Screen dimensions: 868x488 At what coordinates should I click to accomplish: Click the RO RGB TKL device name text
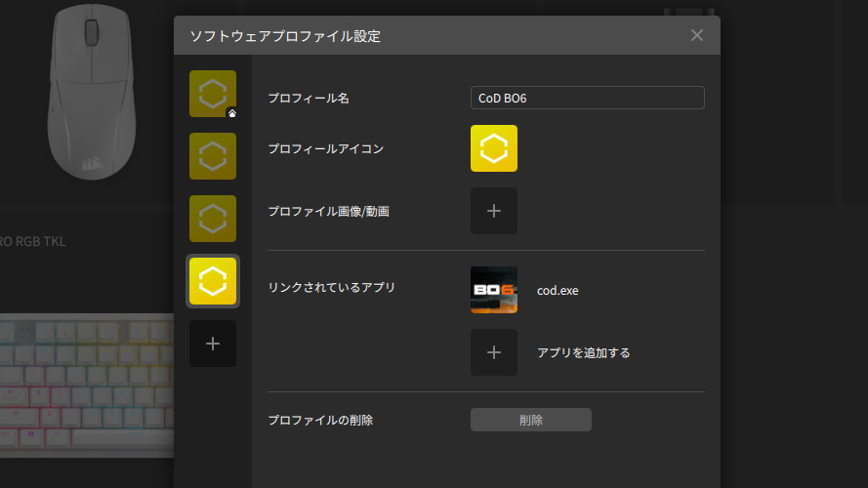(32, 241)
